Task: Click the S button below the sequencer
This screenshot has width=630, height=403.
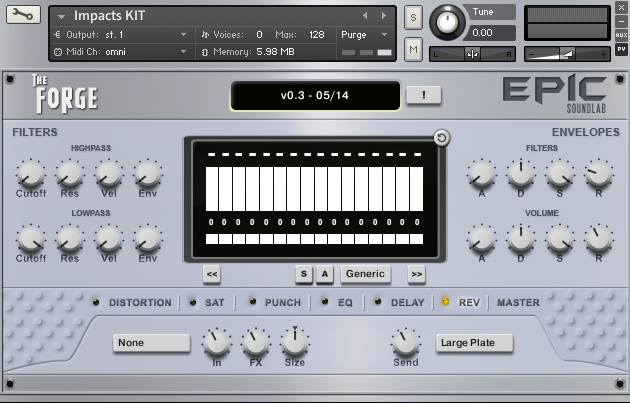Action: coord(304,274)
